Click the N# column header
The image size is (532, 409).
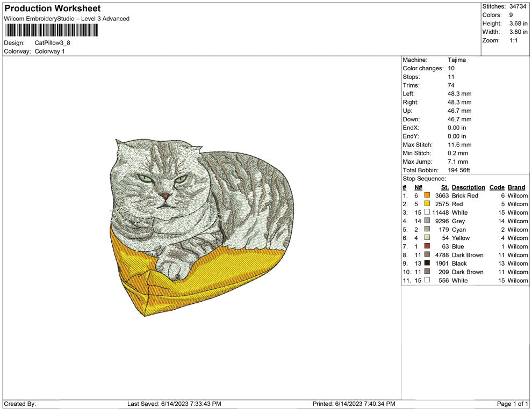pyautogui.click(x=418, y=187)
